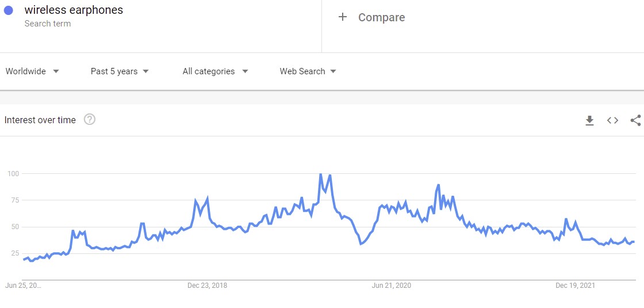The width and height of the screenshot is (644, 308).
Task: Download the interest over time data
Action: 589,120
